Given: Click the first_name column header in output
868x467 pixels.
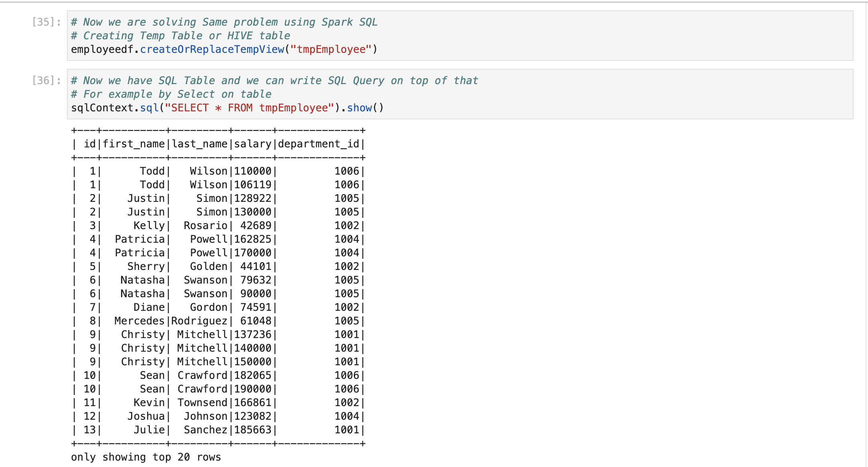Looking at the screenshot, I should click(x=134, y=144).
